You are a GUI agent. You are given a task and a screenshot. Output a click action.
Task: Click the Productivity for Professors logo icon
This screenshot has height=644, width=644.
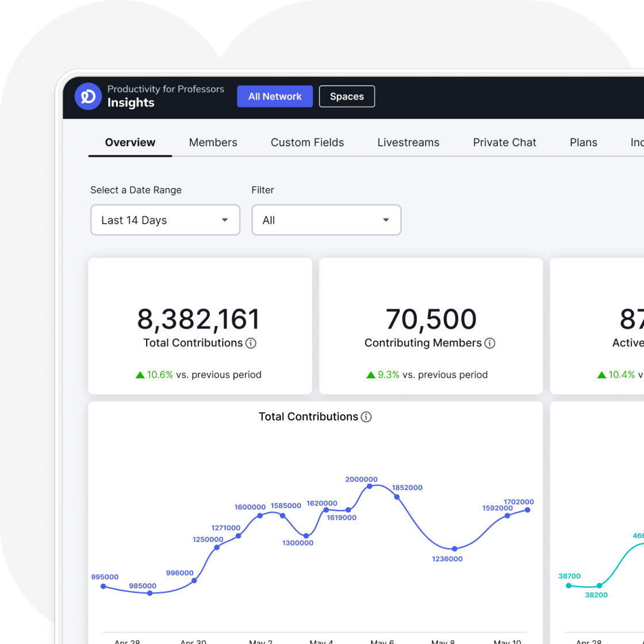pos(88,97)
